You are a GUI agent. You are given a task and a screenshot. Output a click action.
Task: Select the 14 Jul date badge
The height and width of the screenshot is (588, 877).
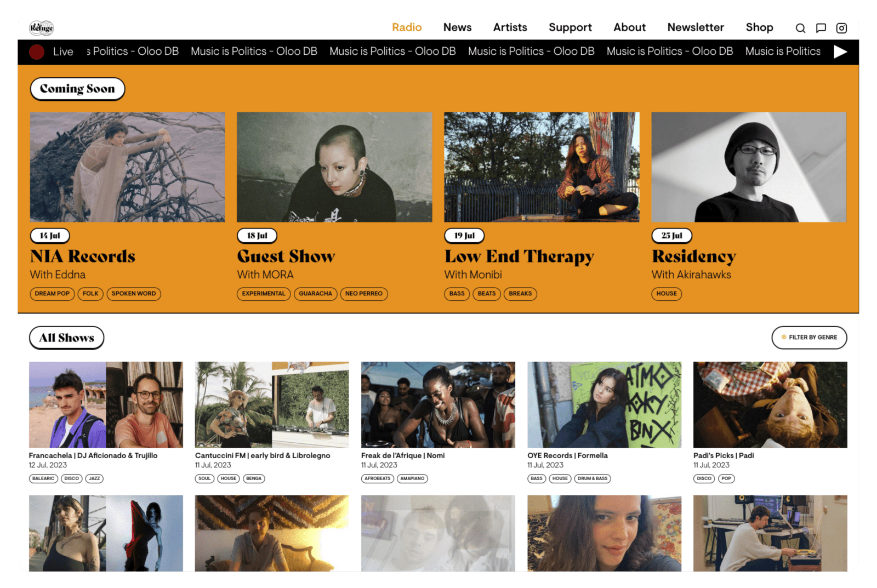[50, 236]
